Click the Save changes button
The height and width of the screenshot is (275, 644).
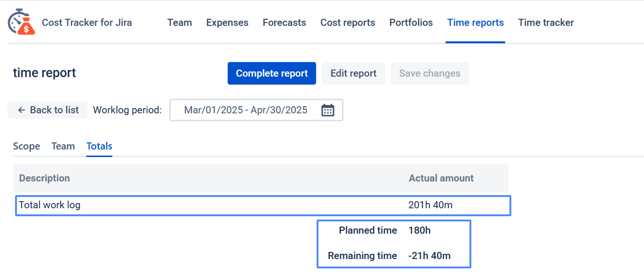pos(429,73)
